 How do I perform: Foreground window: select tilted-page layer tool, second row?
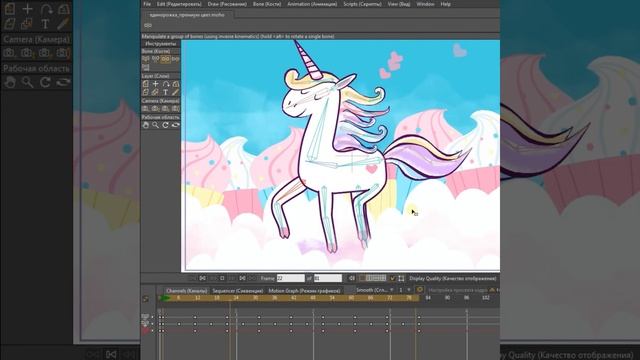pos(146,92)
